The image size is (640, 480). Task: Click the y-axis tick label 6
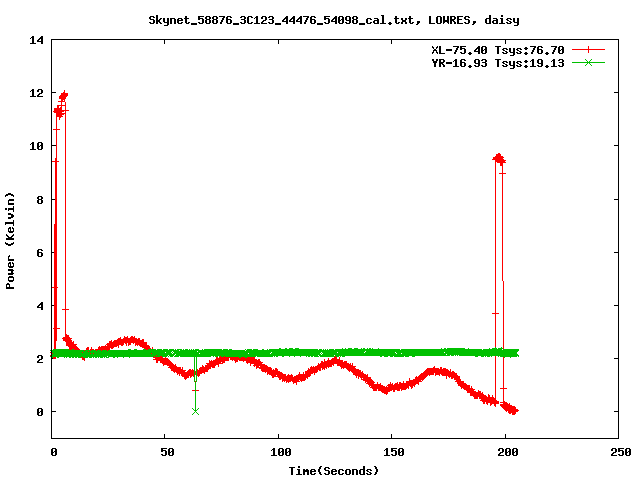click(x=40, y=252)
